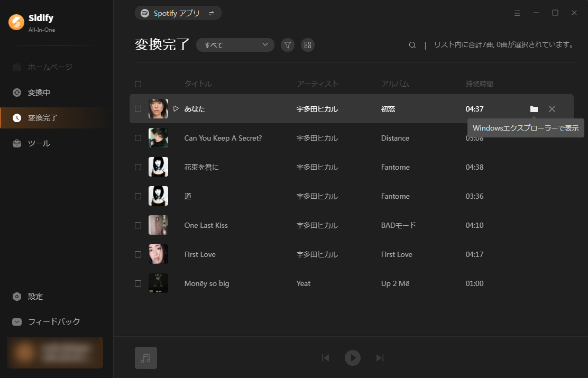Viewport: 588px width, 378px height.
Task: Click the home icon beside ホームページ
Action: click(x=17, y=67)
